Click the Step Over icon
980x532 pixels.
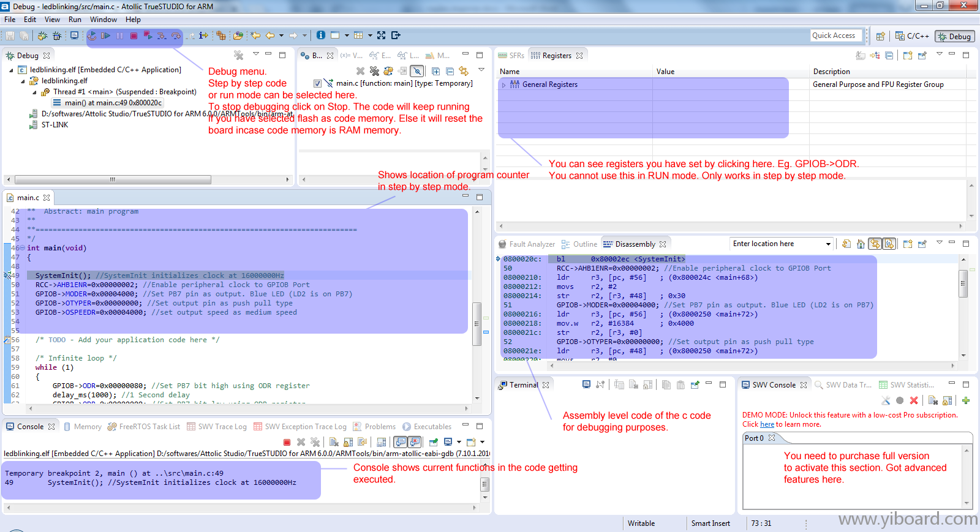pos(176,36)
